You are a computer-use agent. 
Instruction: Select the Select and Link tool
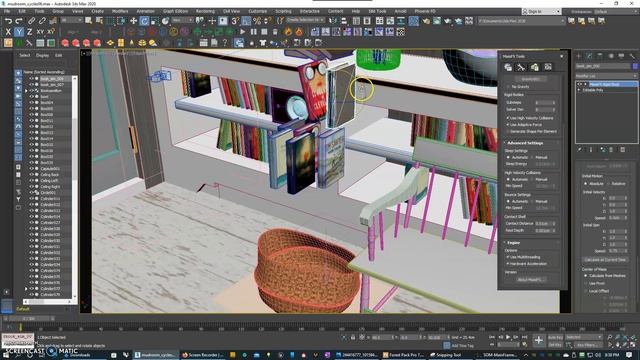31,20
